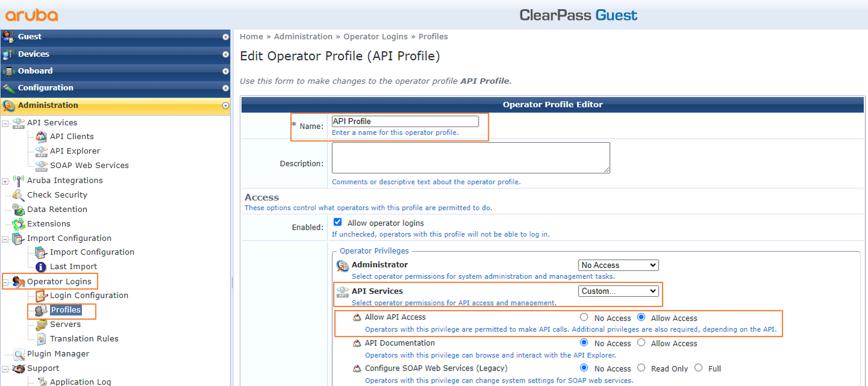Click the Allow API Access row icon

(357, 317)
